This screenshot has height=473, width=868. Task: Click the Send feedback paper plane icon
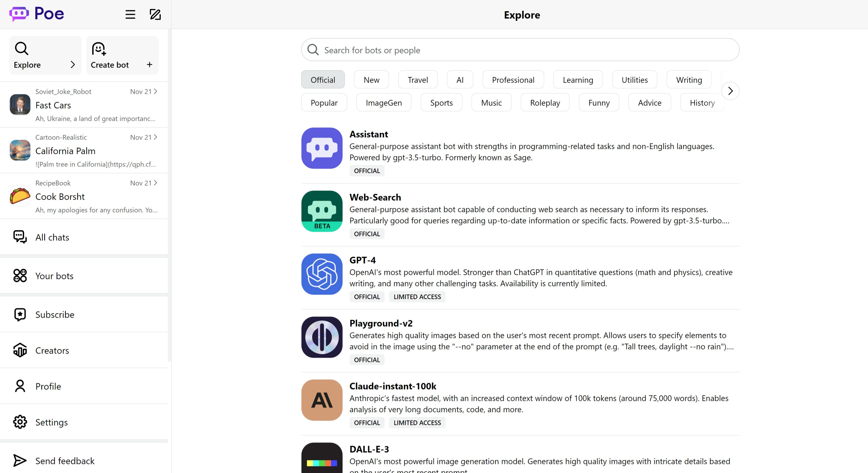20,461
